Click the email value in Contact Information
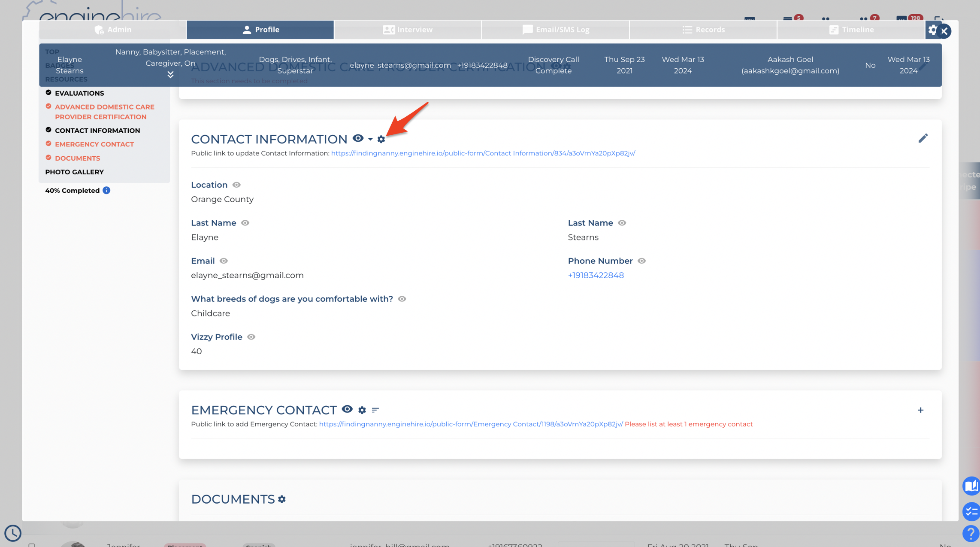Screen dimensions: 980x547 pyautogui.click(x=247, y=275)
